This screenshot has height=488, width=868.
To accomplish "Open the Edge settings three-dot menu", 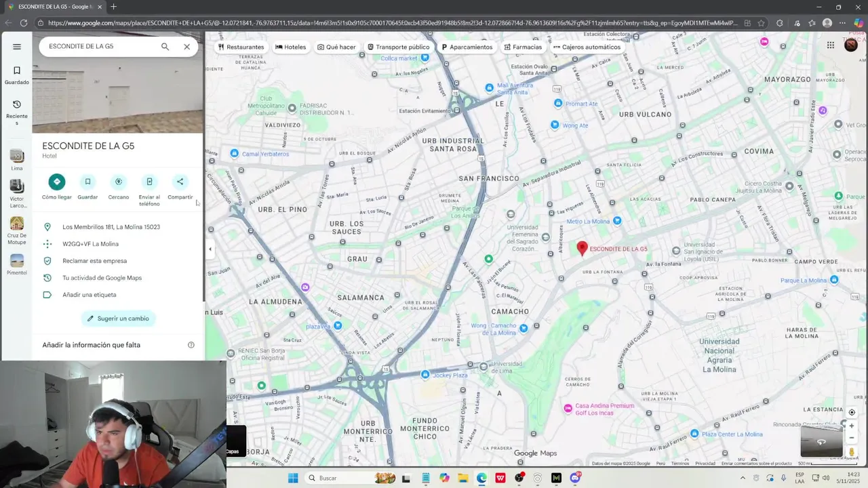I will coord(843,22).
